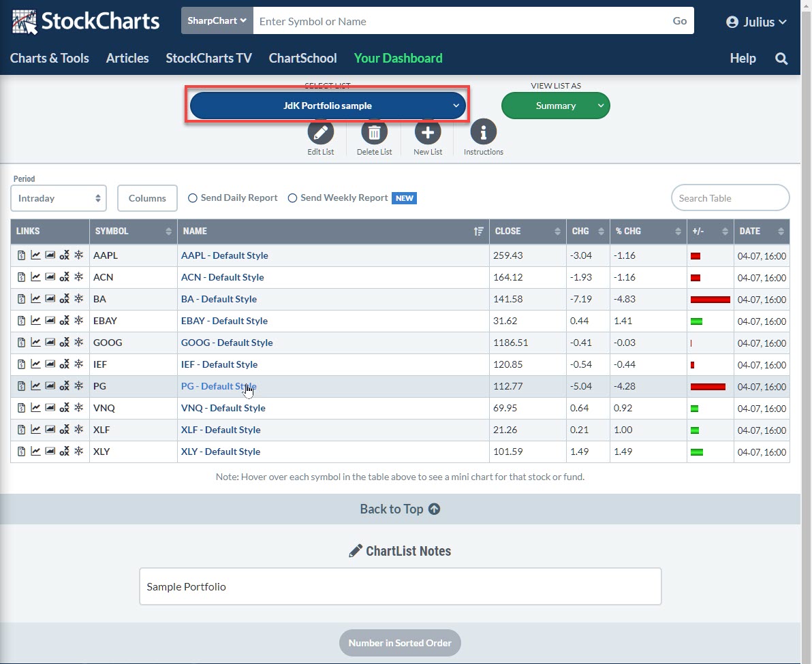This screenshot has height=664, width=812.
Task: Click the snowflake icon in GOOG row
Action: pos(78,343)
